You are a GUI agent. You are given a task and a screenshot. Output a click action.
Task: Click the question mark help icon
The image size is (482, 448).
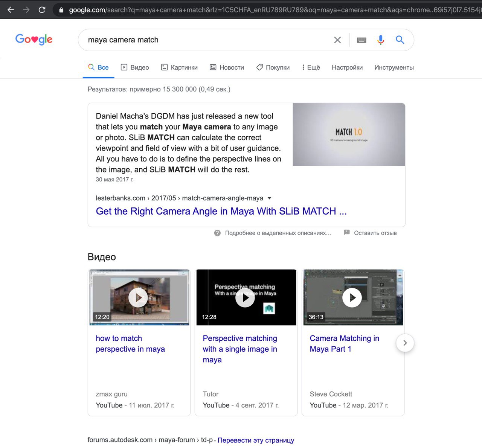click(x=217, y=233)
